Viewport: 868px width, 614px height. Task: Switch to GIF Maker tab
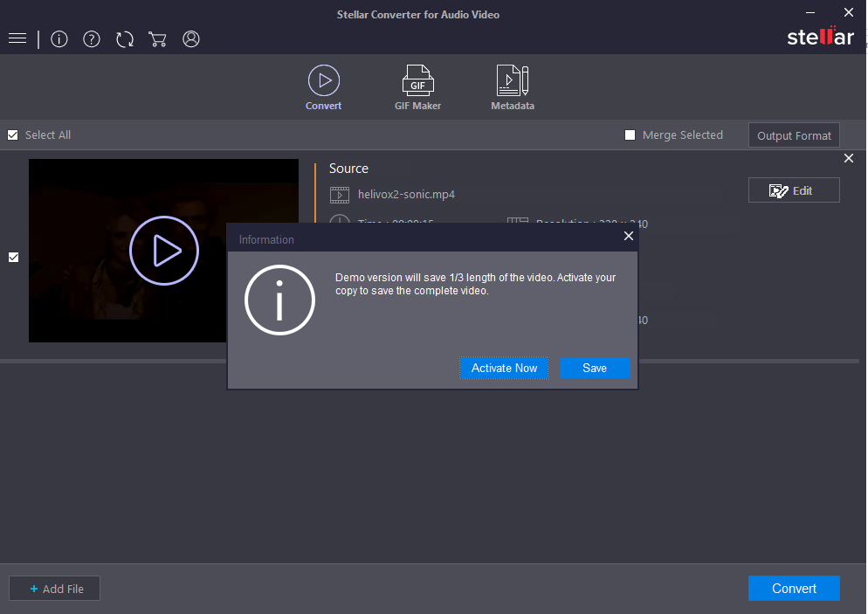418,87
